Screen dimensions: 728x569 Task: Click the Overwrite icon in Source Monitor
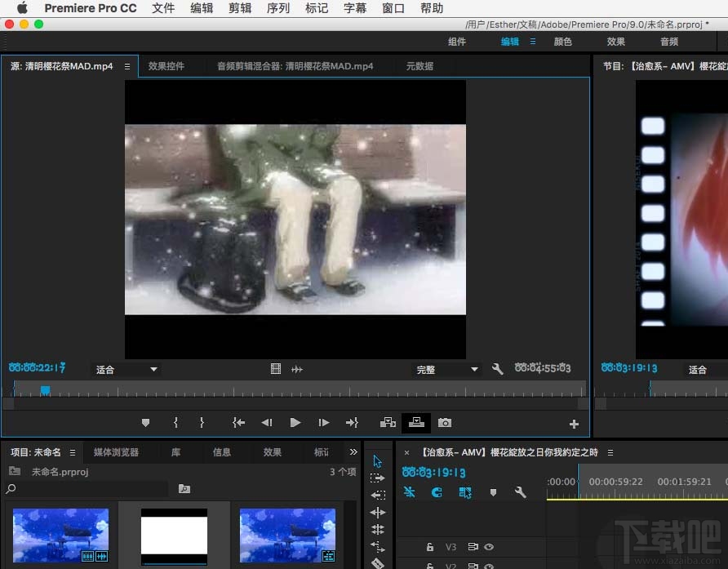[x=416, y=423]
